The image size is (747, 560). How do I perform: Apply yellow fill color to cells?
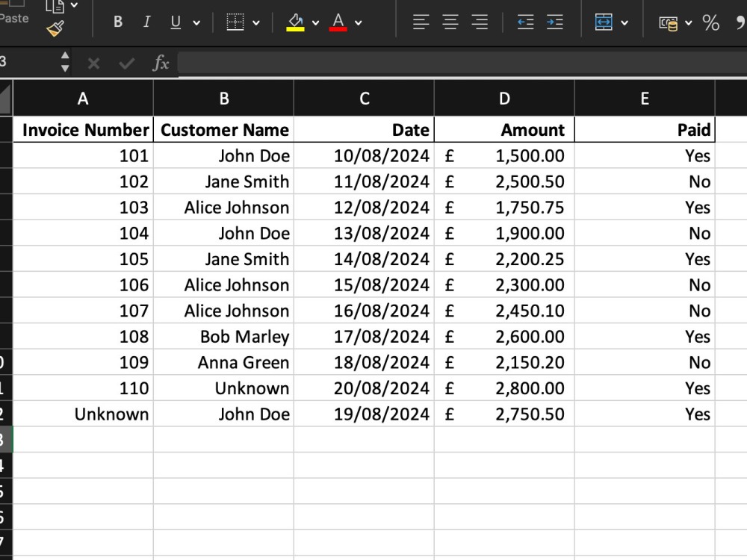(294, 22)
